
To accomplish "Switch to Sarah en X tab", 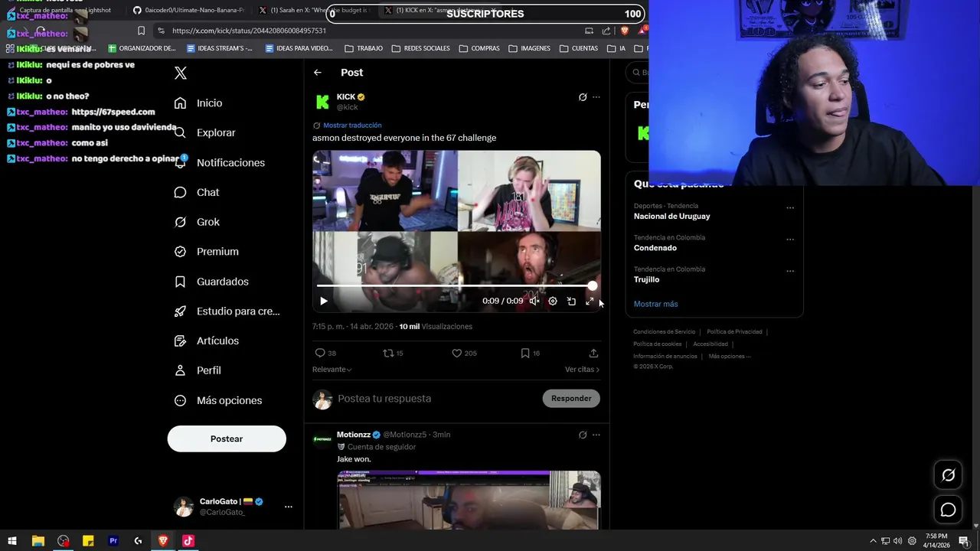I will (x=314, y=10).
